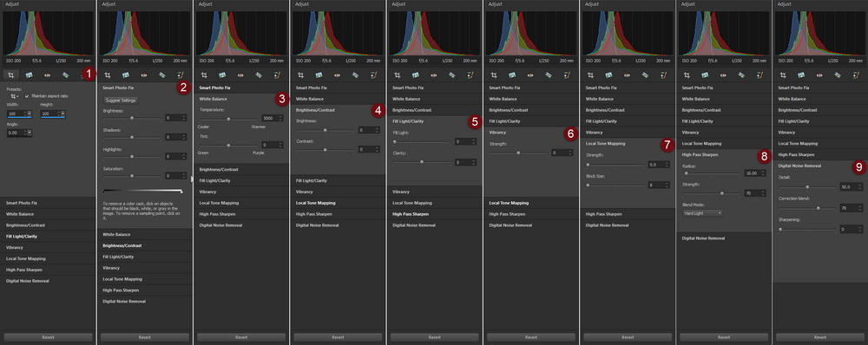
Task: Click the stepper arrows on the Saturation value
Action: 183,175
